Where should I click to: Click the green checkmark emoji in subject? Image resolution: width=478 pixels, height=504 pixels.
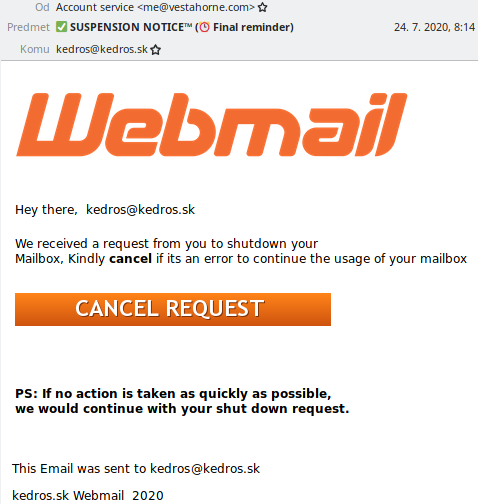[61, 27]
